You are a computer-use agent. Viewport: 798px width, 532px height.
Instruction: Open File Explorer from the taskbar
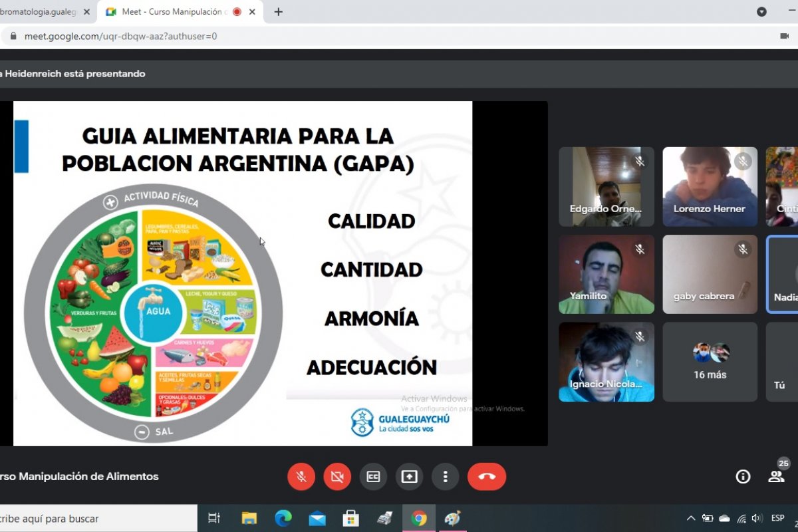coord(249,518)
